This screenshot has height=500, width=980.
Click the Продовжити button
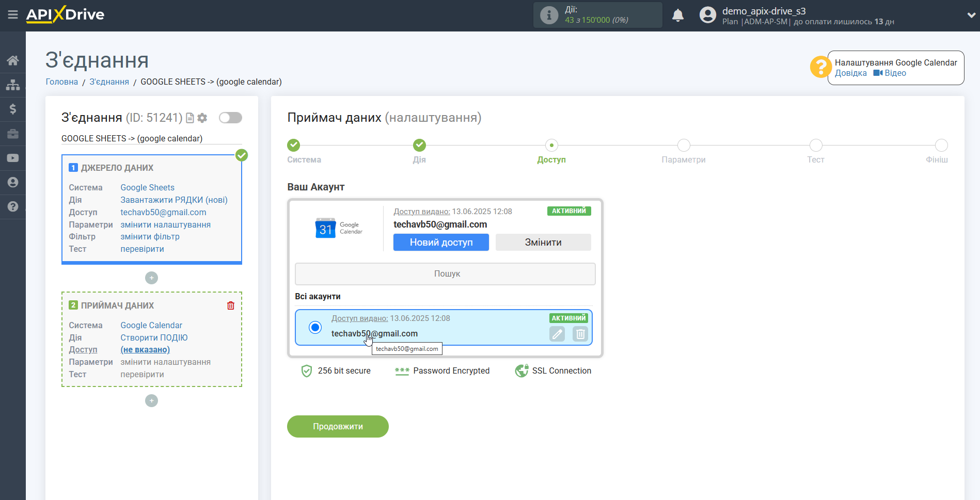click(338, 427)
